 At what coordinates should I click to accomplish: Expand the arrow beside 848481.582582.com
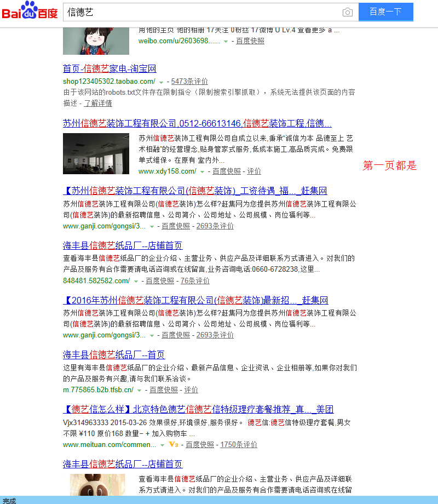[136, 282]
